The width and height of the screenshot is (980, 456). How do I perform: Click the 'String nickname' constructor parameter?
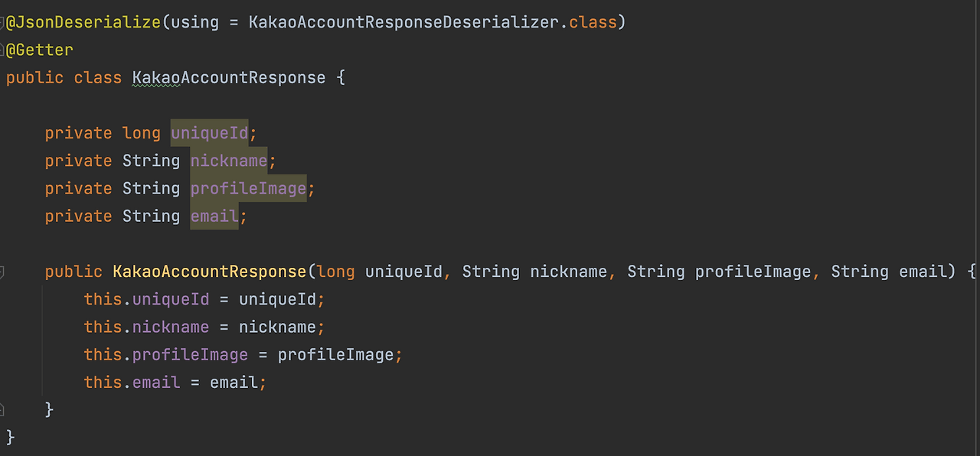534,272
